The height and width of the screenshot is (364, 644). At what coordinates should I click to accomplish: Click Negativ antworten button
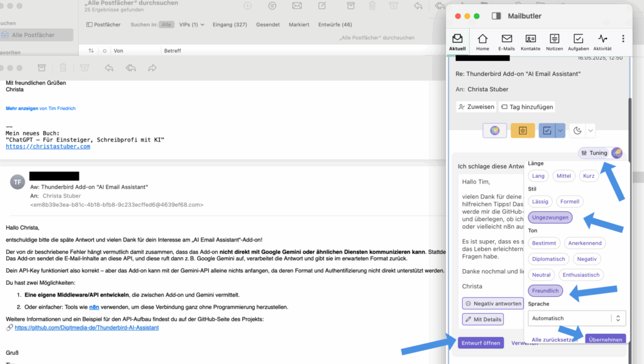point(493,303)
